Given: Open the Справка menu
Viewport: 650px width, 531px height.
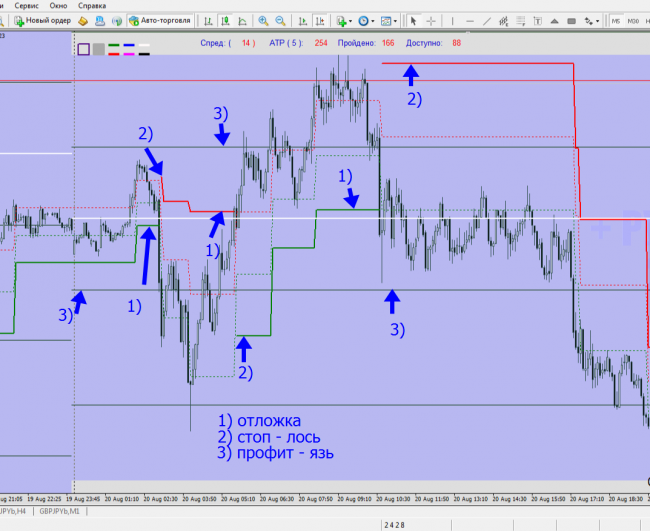Looking at the screenshot, I should [x=92, y=6].
